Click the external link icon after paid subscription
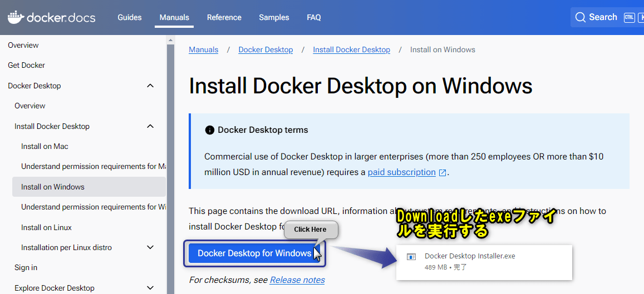This screenshot has width=644, height=294. tap(443, 173)
